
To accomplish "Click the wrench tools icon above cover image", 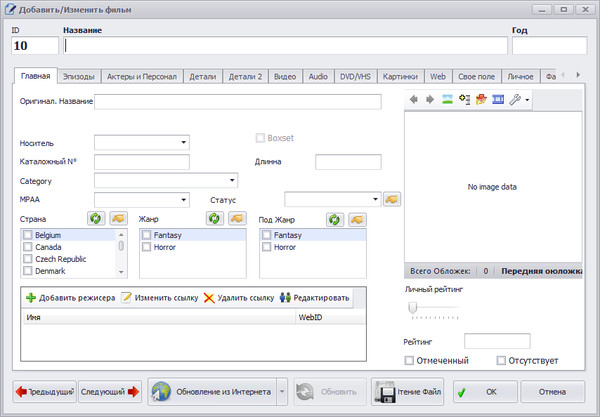I will point(516,100).
